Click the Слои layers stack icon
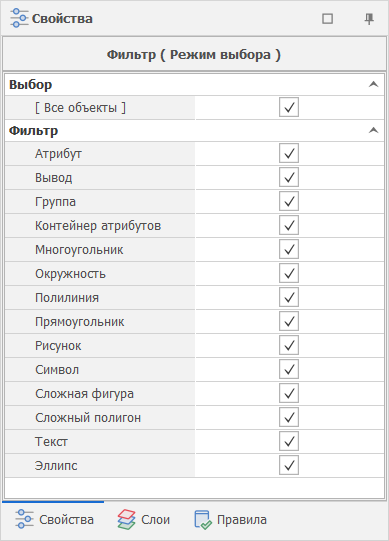The width and height of the screenshot is (389, 541). [x=126, y=519]
